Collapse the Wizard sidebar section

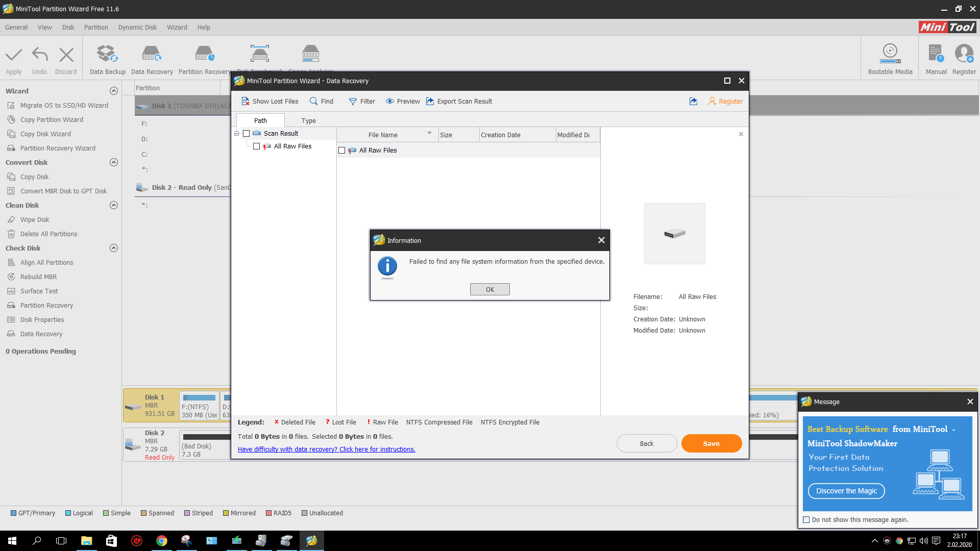point(114,91)
